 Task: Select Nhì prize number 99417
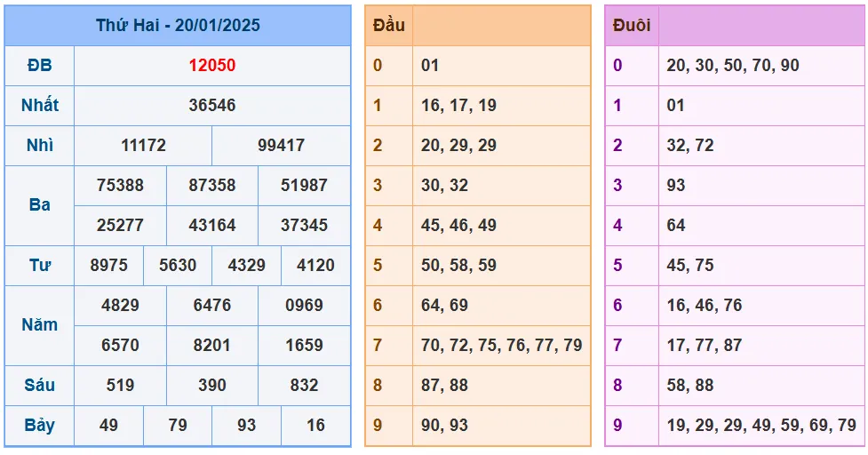point(282,145)
